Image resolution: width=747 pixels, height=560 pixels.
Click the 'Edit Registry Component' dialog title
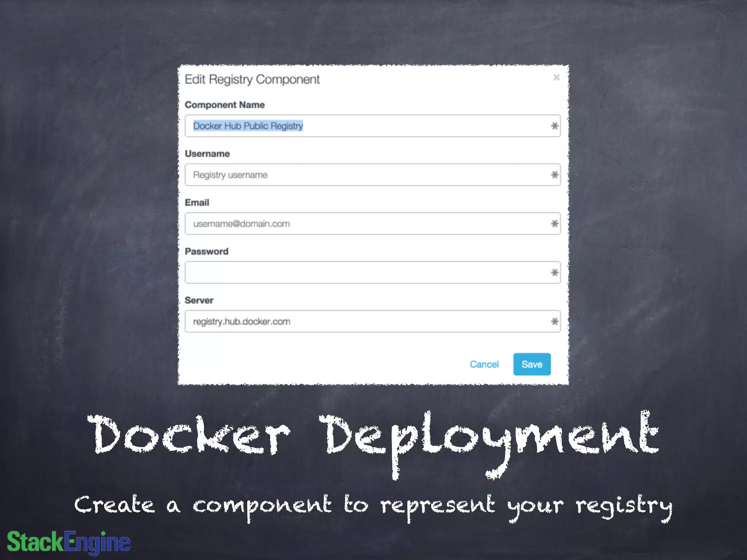click(252, 79)
